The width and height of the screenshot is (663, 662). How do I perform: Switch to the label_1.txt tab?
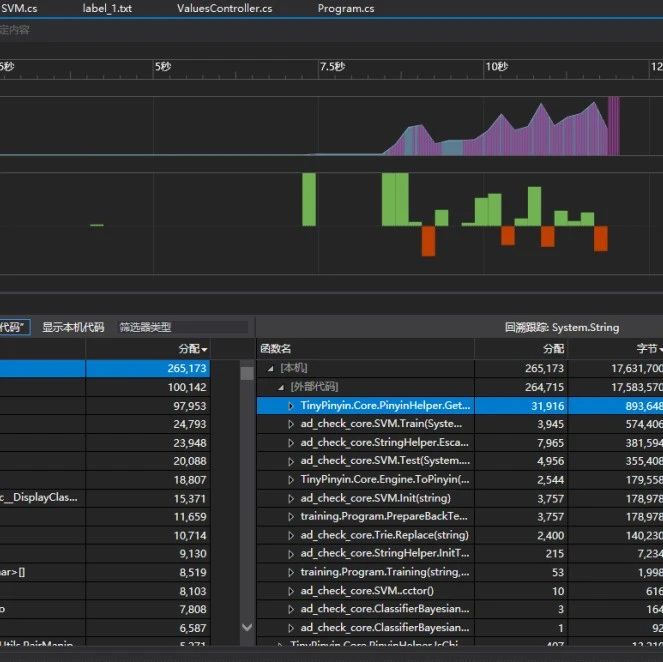(107, 8)
